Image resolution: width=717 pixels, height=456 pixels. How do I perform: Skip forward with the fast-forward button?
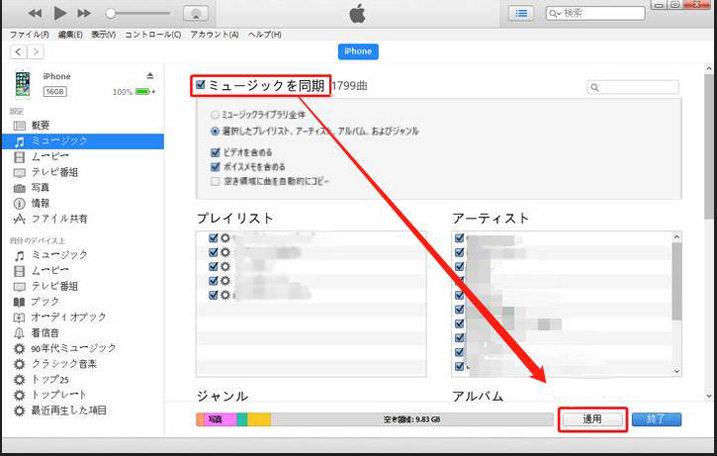tap(84, 14)
